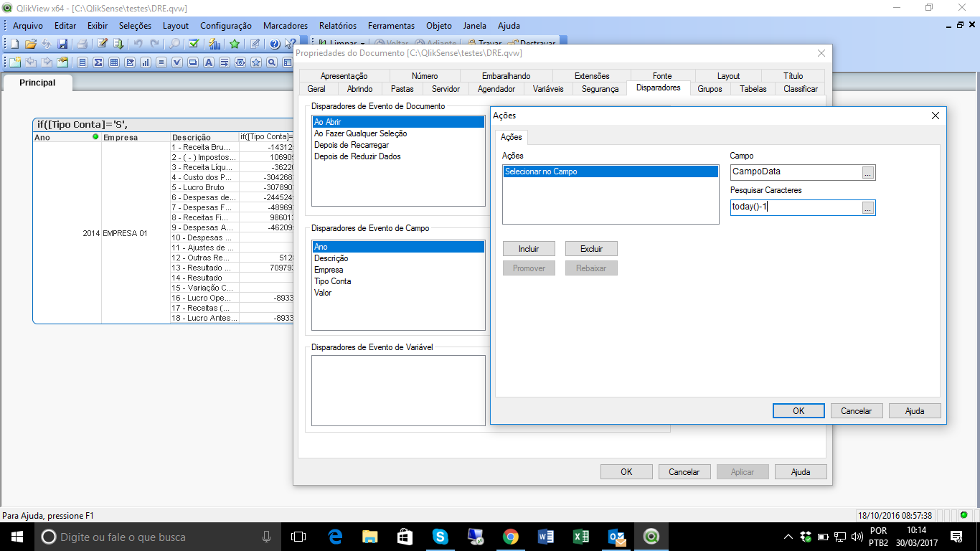Image resolution: width=980 pixels, height=551 pixels.
Task: Open the Apresentação tab
Action: click(344, 76)
